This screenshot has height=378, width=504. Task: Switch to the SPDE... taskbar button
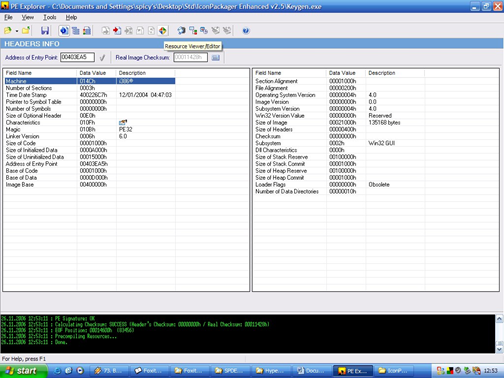230,371
